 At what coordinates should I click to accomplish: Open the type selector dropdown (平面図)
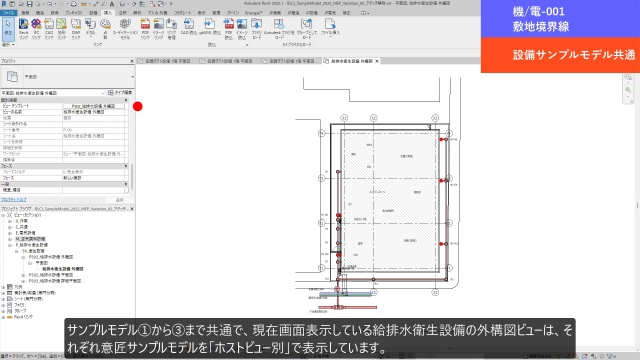click(132, 77)
